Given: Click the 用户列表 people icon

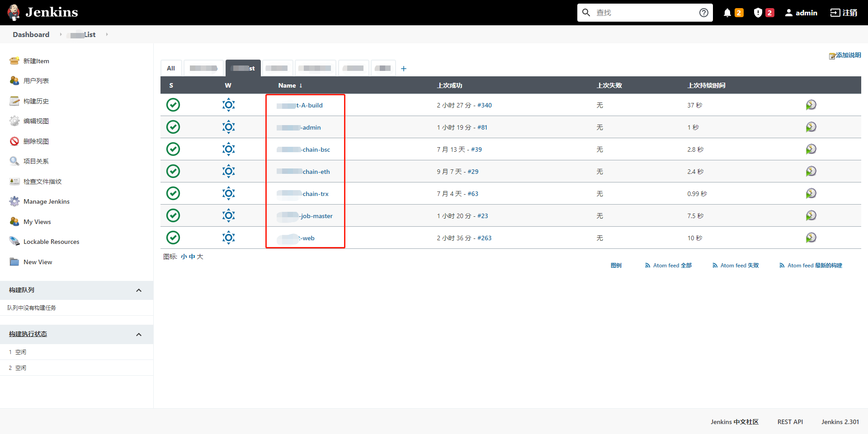Looking at the screenshot, I should [14, 81].
